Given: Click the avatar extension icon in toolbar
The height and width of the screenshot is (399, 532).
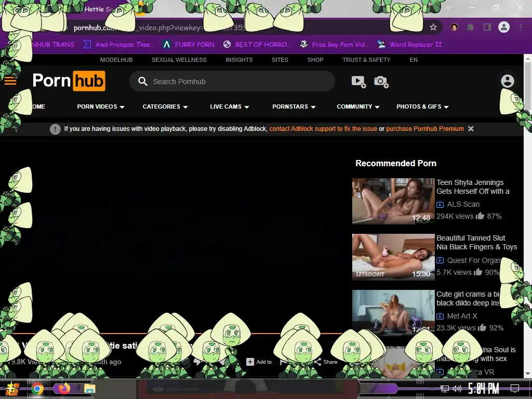Looking at the screenshot, I should [454, 27].
